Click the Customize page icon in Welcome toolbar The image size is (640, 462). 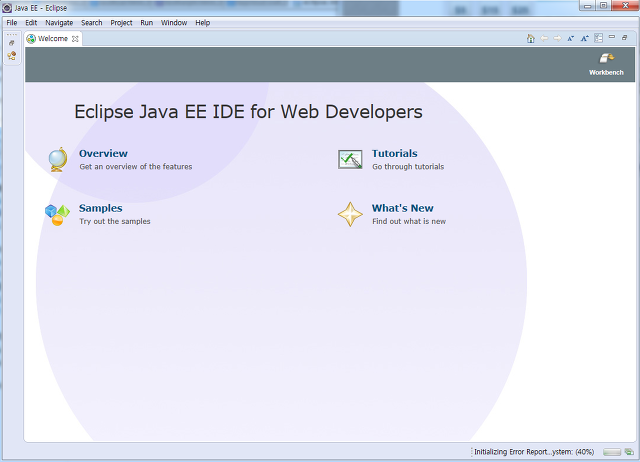pos(598,38)
